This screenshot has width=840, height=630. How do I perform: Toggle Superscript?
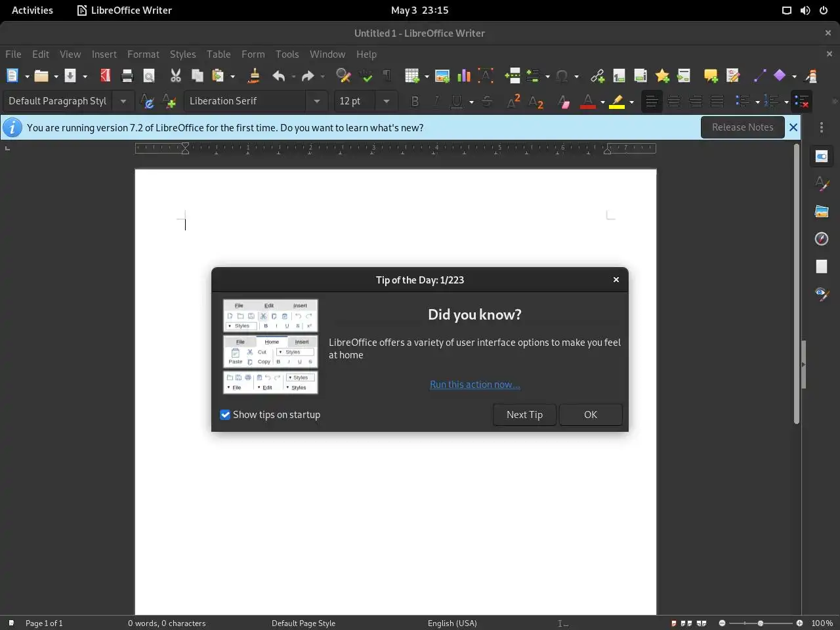click(514, 102)
